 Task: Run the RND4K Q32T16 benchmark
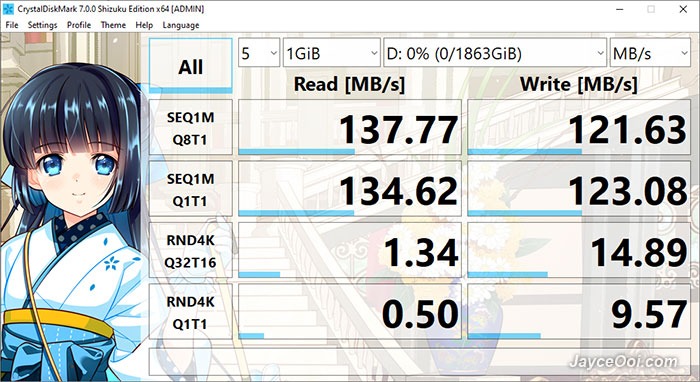(x=191, y=250)
